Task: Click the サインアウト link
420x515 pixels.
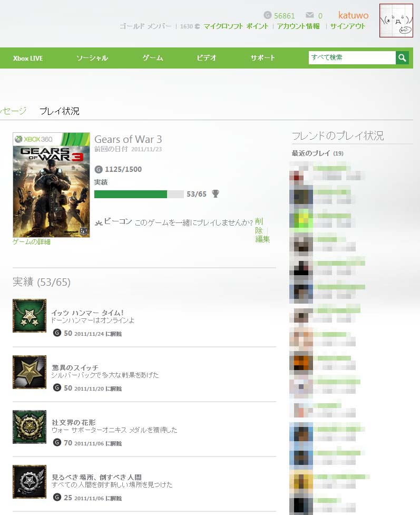Action: (348, 26)
